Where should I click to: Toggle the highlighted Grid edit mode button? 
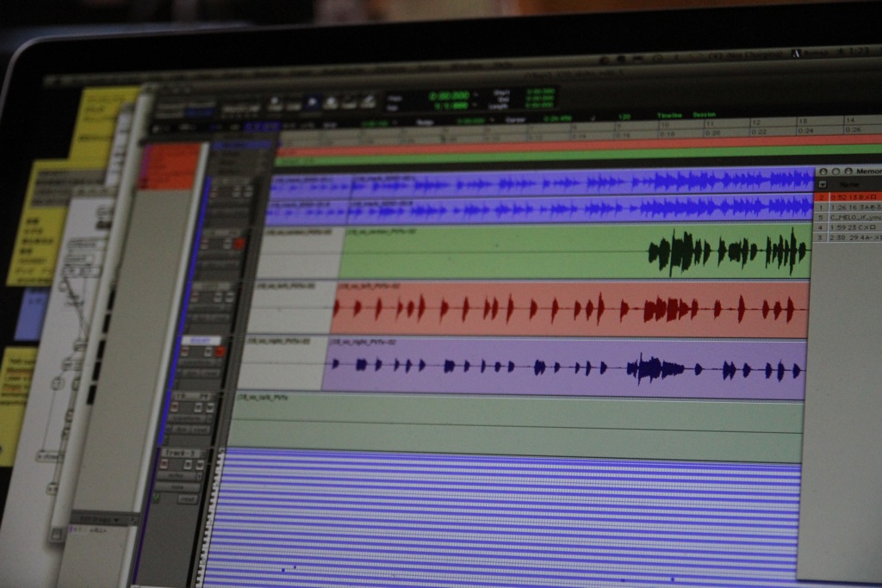[199, 111]
